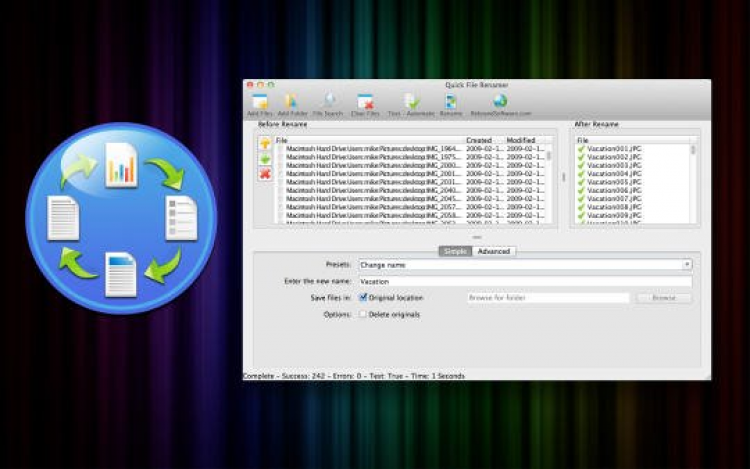This screenshot has height=469, width=750.
Task: Open the Presets dropdown arrow
Action: tap(686, 264)
